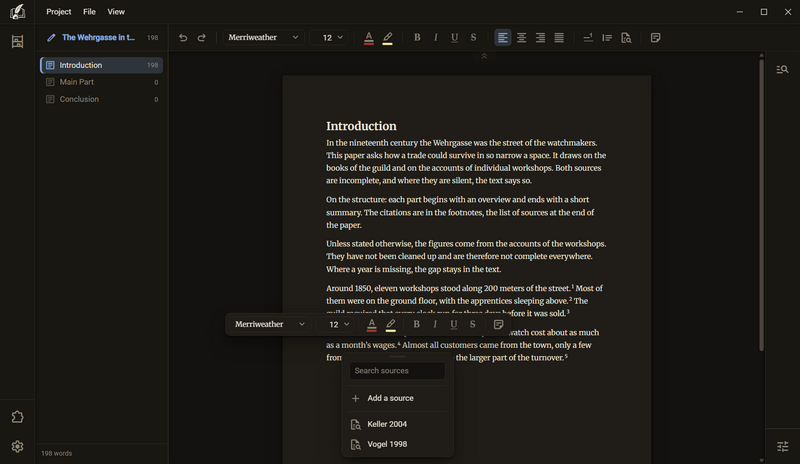
Task: Select the Conclusion section
Action: pos(102,100)
